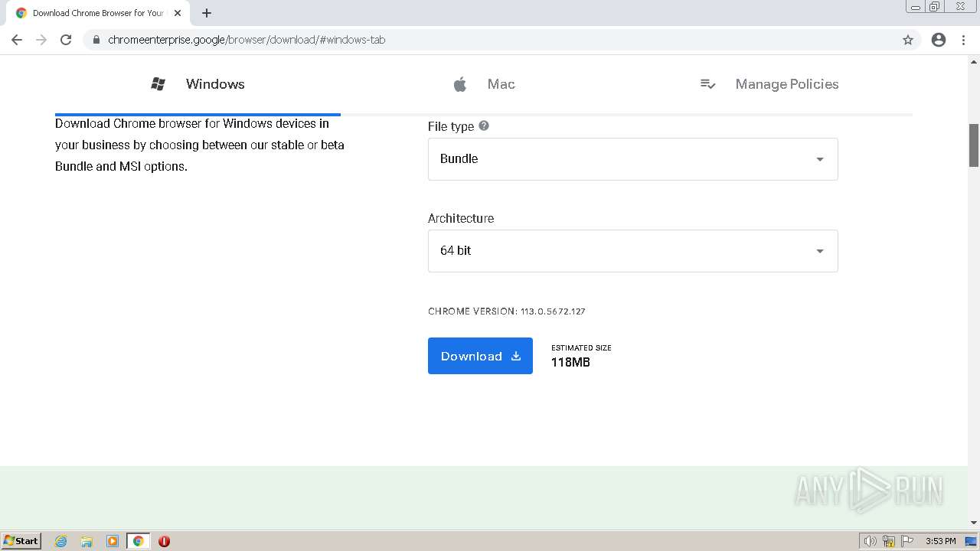Click the browser forward arrow
This screenshot has width=980, height=551.
tap(41, 40)
